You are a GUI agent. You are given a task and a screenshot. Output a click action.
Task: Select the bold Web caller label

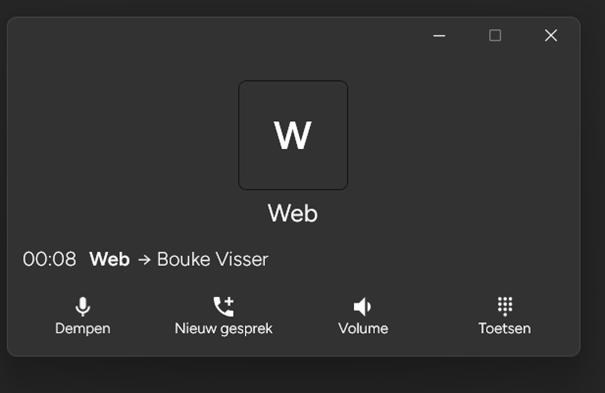click(x=110, y=259)
